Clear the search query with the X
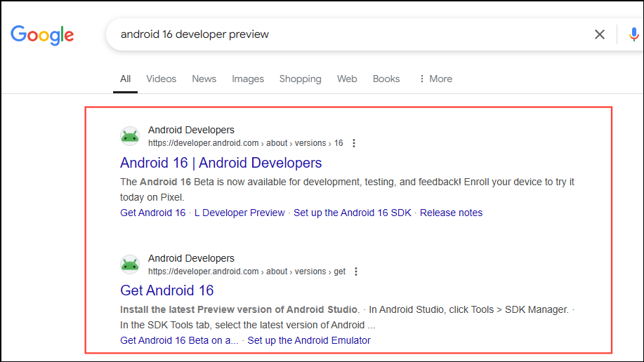The height and width of the screenshot is (362, 644). click(x=600, y=34)
